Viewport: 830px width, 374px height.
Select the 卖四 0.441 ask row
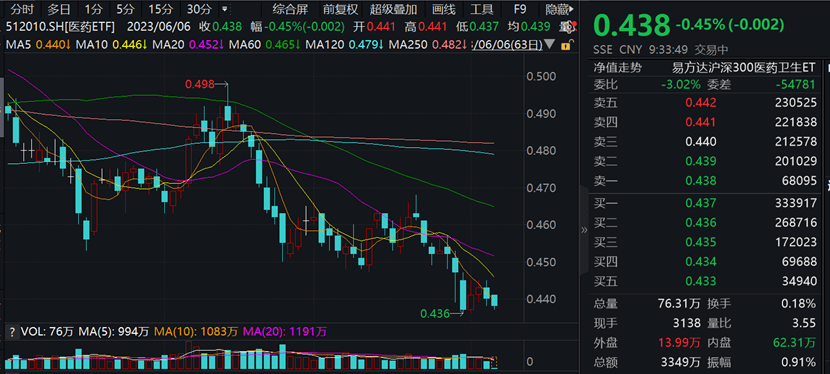point(705,123)
